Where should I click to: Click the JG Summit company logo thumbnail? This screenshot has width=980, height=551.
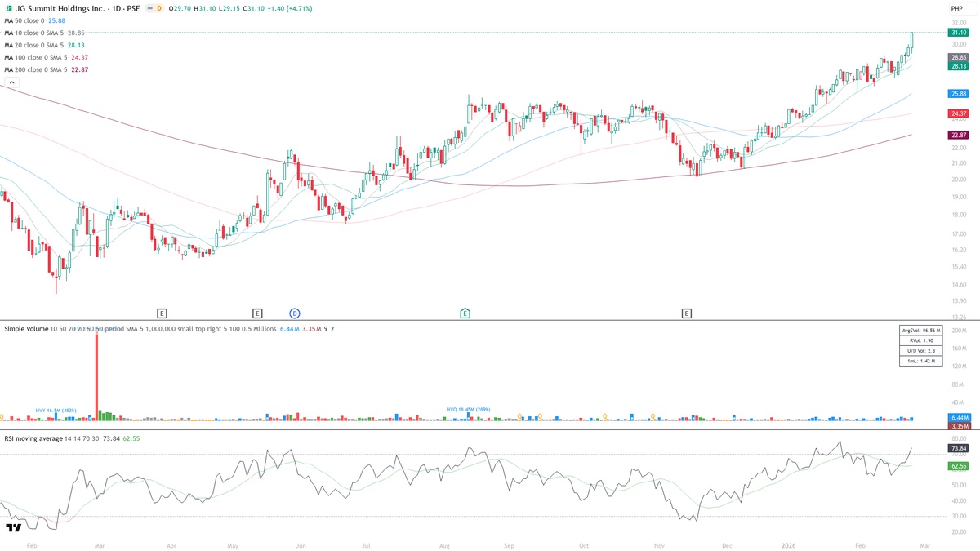click(9, 9)
